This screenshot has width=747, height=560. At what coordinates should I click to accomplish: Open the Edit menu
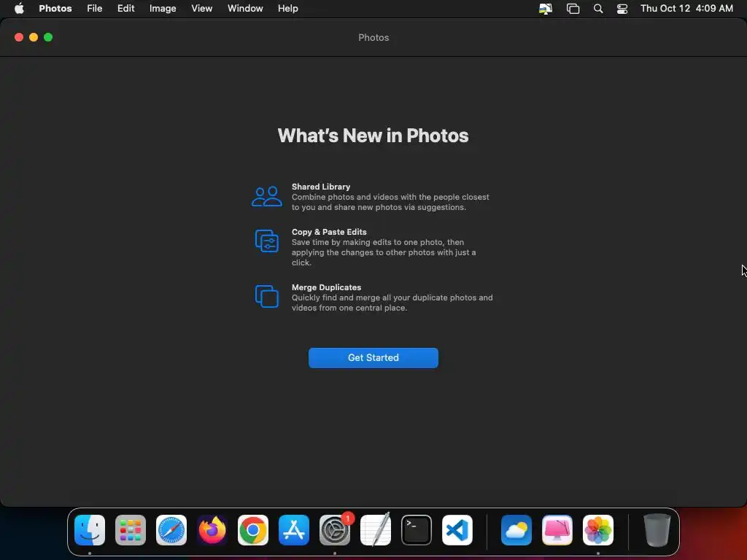[125, 9]
